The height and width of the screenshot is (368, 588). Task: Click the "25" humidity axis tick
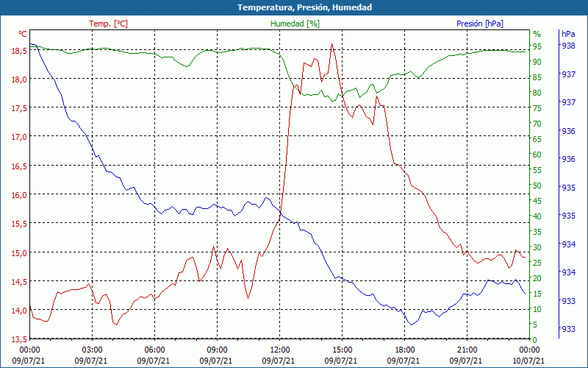[x=537, y=263]
